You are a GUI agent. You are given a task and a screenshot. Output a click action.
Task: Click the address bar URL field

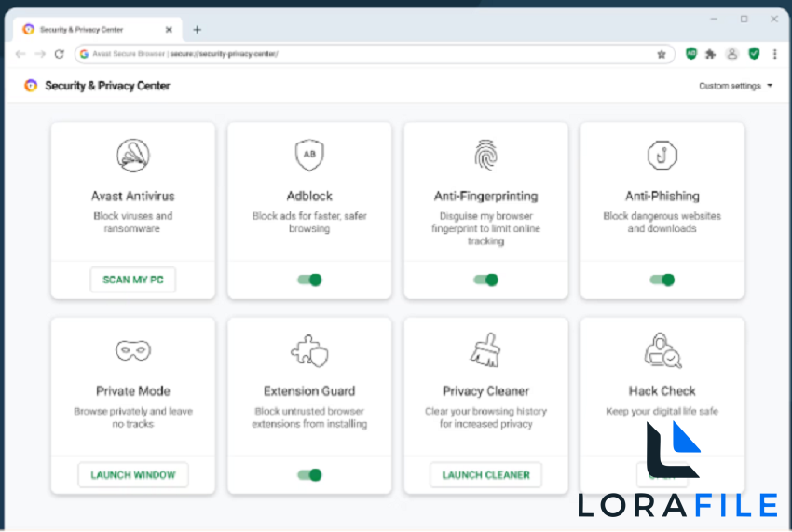pyautogui.click(x=374, y=54)
